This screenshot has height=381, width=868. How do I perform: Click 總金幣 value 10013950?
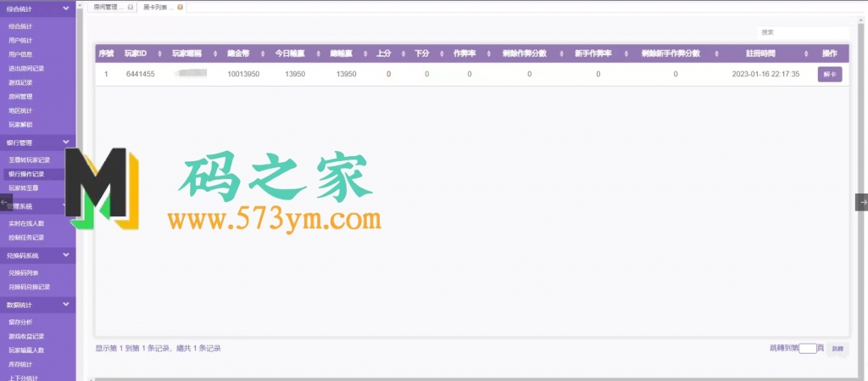[243, 74]
